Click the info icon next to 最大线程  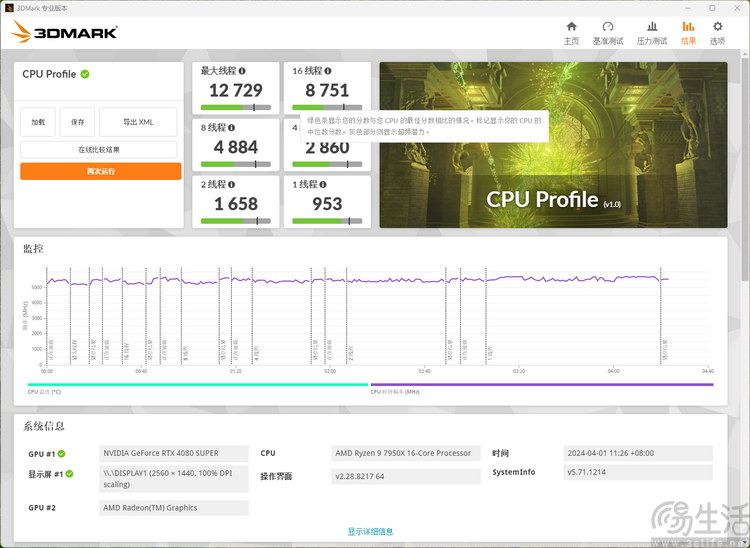(x=242, y=71)
